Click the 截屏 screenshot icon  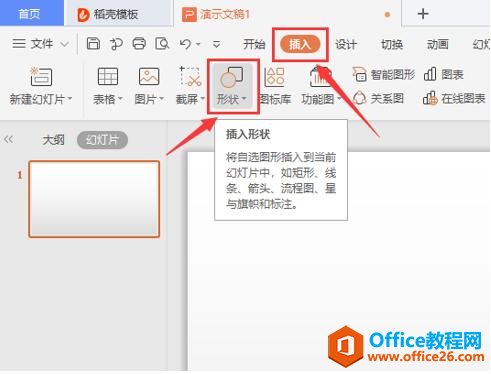tap(190, 76)
